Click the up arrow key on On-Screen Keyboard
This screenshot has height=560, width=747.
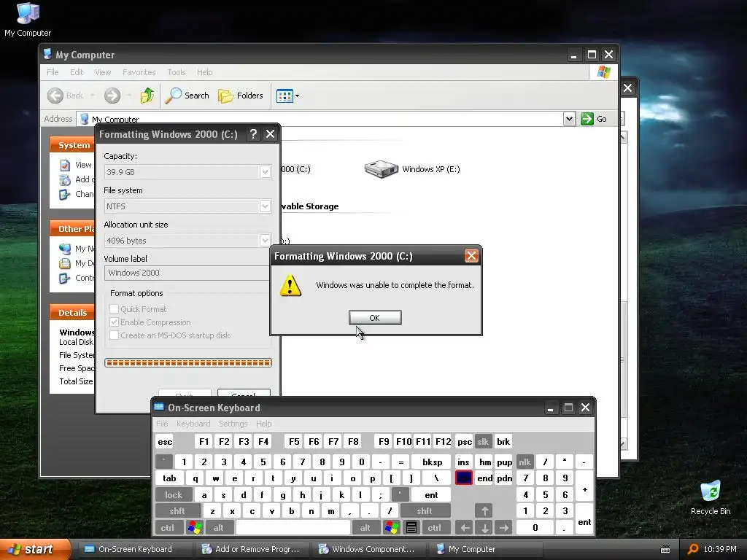(484, 511)
